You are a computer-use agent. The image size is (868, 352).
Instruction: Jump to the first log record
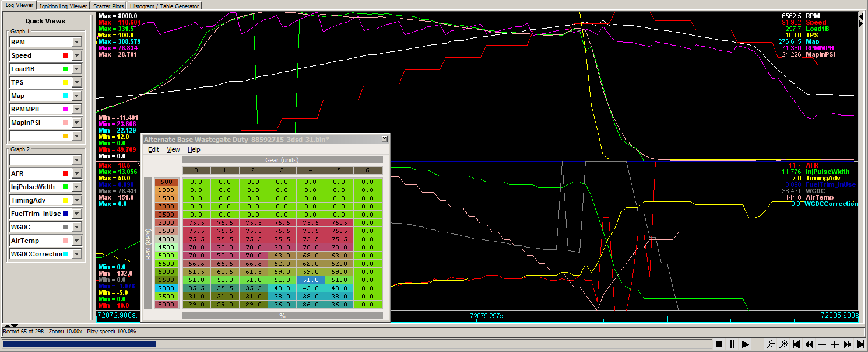coord(796,344)
